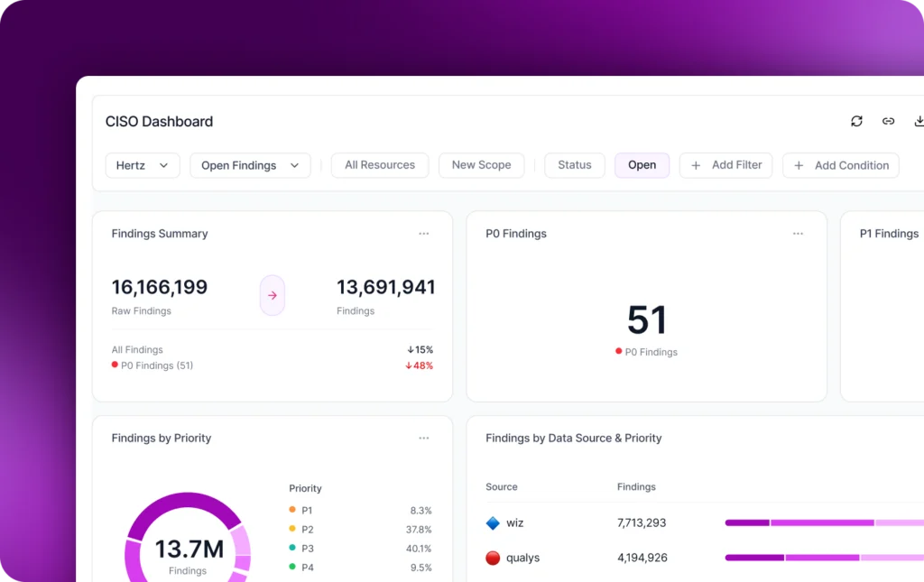Click the refresh icon in dashboard header
Screen dimensions: 924x582
point(856,121)
